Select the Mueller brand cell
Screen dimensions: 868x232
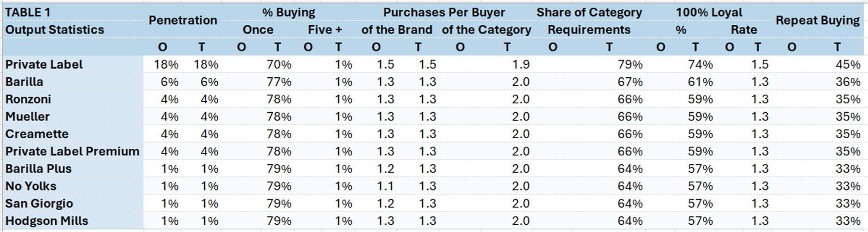[28, 117]
